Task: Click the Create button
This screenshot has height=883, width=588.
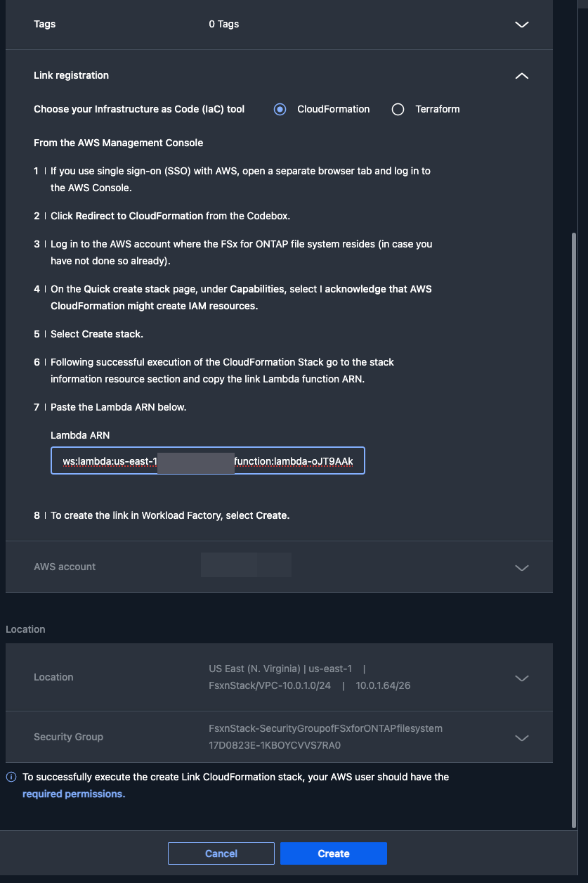Action: point(334,853)
